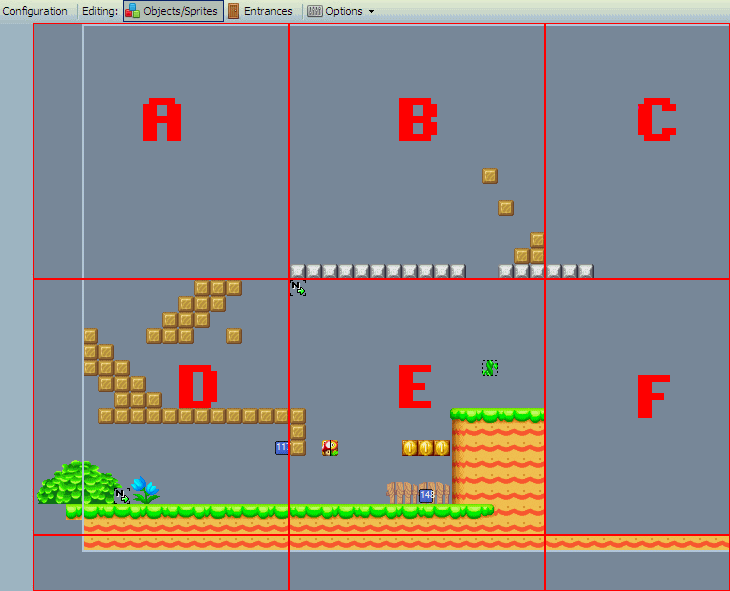Image resolution: width=730 pixels, height=591 pixels.
Task: Select the highest isolated brown block
Action: coord(490,176)
